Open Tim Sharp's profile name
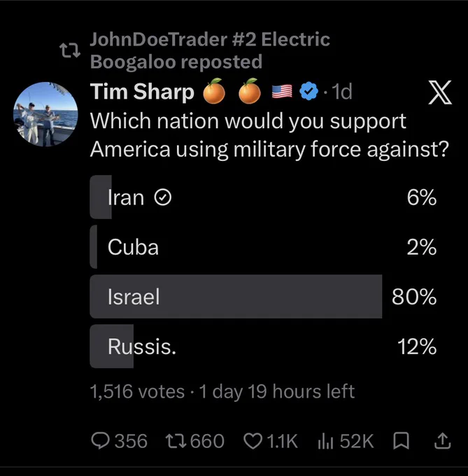This screenshot has width=468, height=476. (x=142, y=92)
